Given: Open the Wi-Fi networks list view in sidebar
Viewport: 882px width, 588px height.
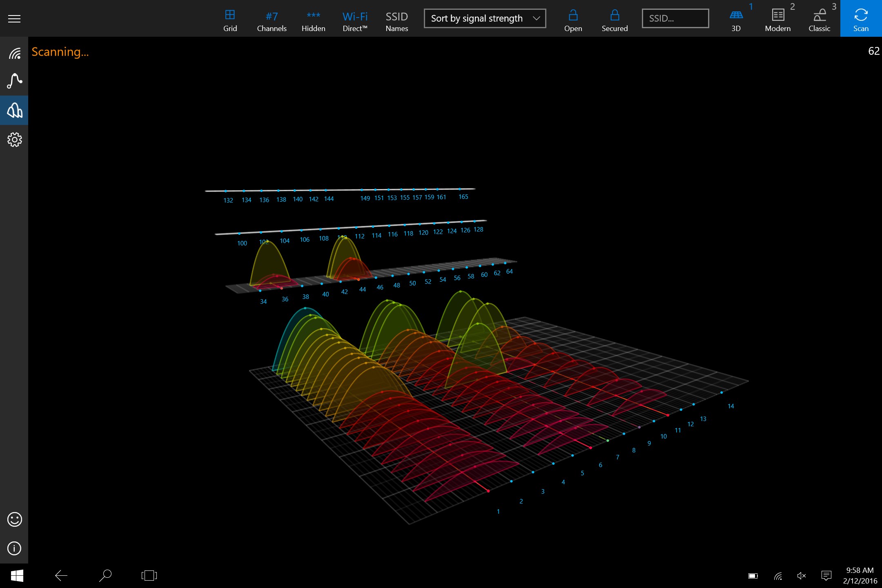Looking at the screenshot, I should click(14, 53).
